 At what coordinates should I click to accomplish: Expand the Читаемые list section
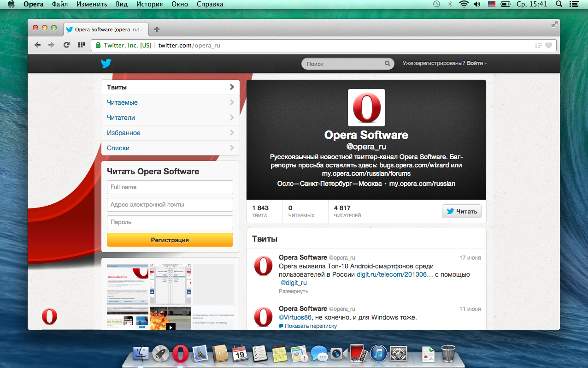[170, 102]
